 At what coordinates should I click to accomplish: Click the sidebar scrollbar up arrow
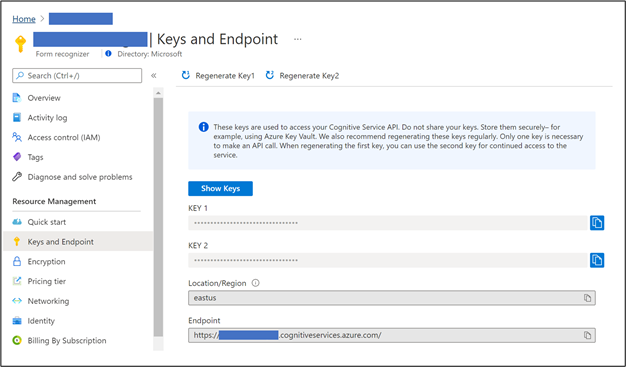pyautogui.click(x=158, y=93)
